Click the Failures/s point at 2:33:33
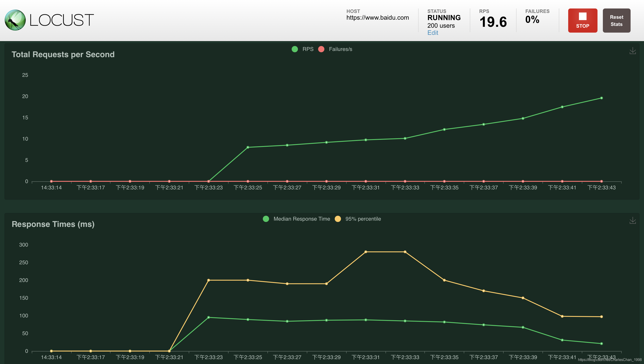 coord(405,181)
